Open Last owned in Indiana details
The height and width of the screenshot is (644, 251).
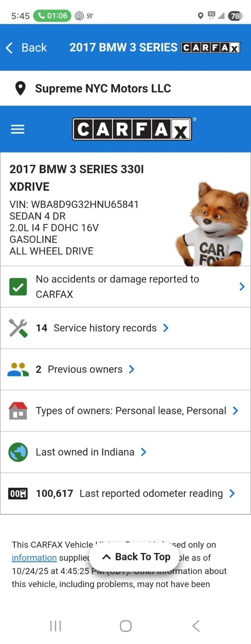(125, 452)
